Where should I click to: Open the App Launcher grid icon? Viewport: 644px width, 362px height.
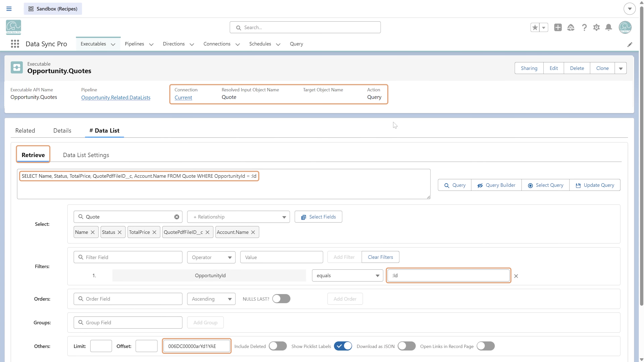click(15, 44)
